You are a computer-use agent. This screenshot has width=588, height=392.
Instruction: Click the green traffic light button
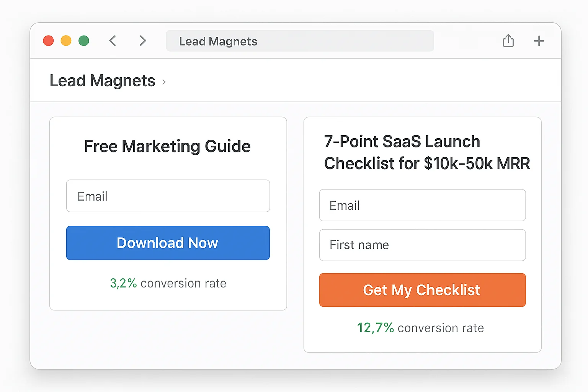84,40
